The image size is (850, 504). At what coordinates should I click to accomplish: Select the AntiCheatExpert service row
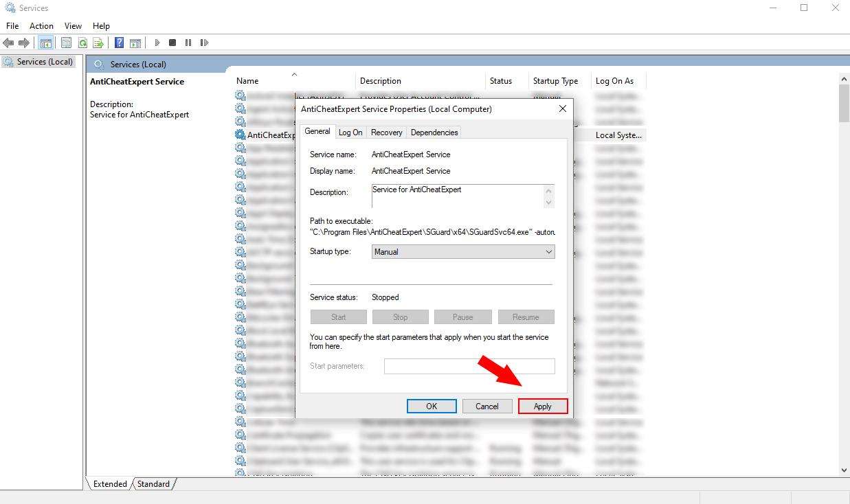440,135
